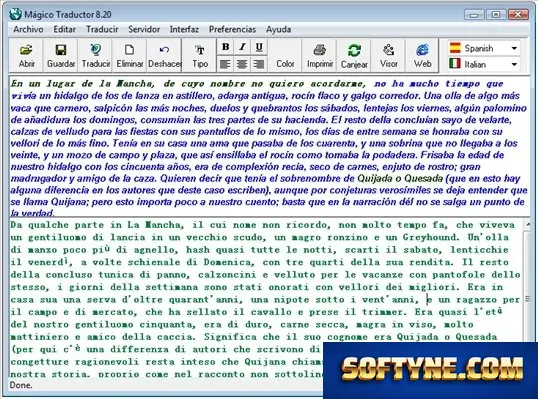Print the text with the Imprimir icon

pos(320,56)
